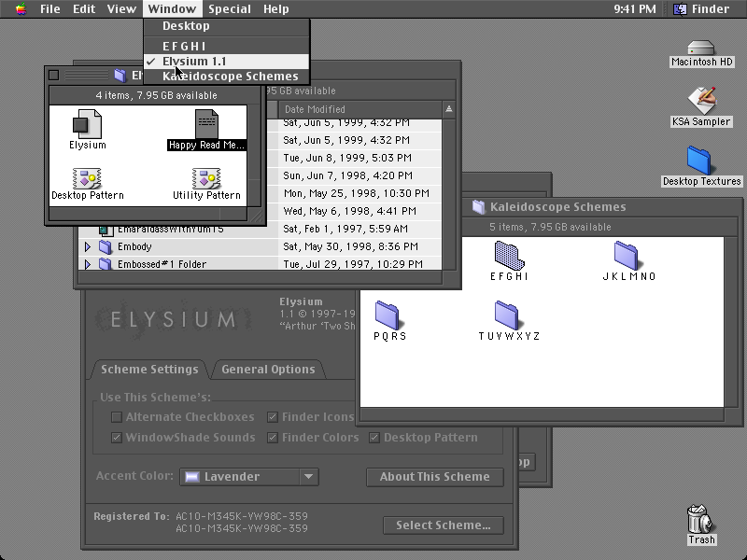Viewport: 747px width, 560px height.
Task: Click the Embossed#1 Folder icon
Action: pos(106,264)
